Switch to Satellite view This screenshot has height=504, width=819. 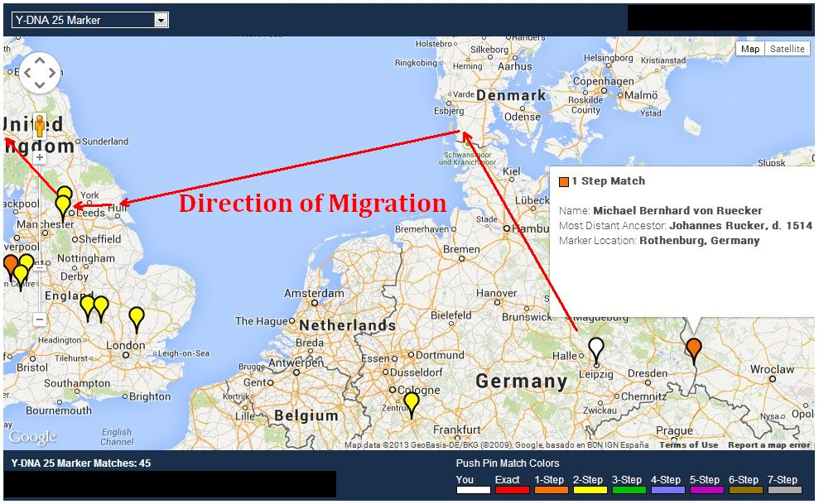pyautogui.click(x=788, y=49)
